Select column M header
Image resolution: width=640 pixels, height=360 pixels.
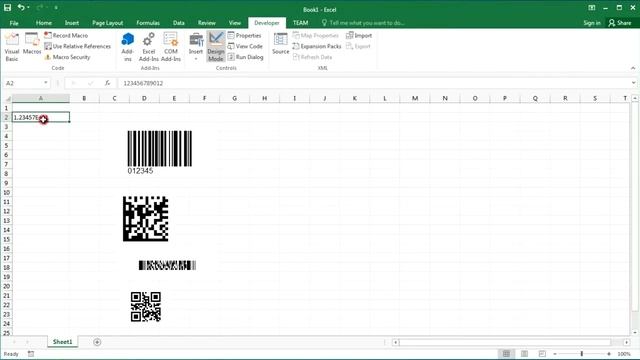pyautogui.click(x=415, y=98)
